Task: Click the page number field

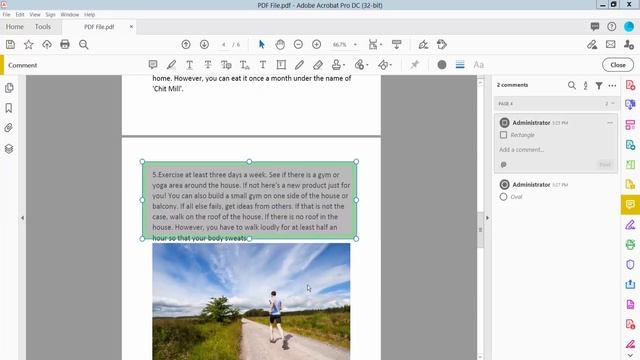Action: (x=224, y=44)
